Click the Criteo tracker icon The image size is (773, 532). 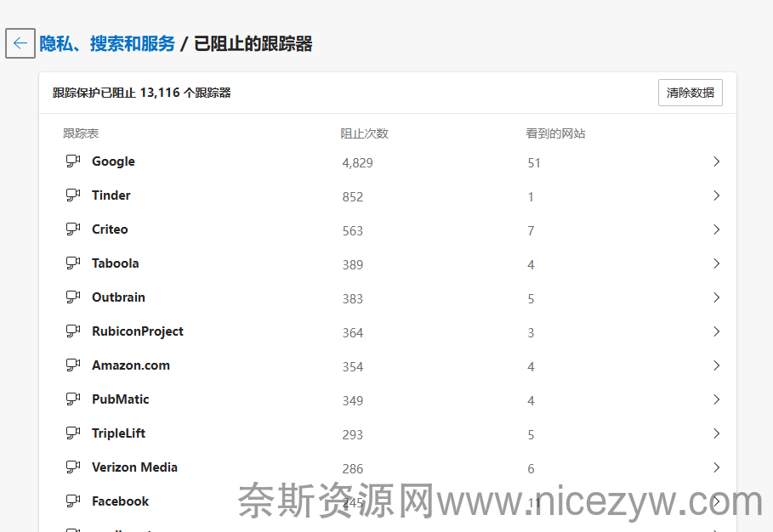[x=73, y=229]
